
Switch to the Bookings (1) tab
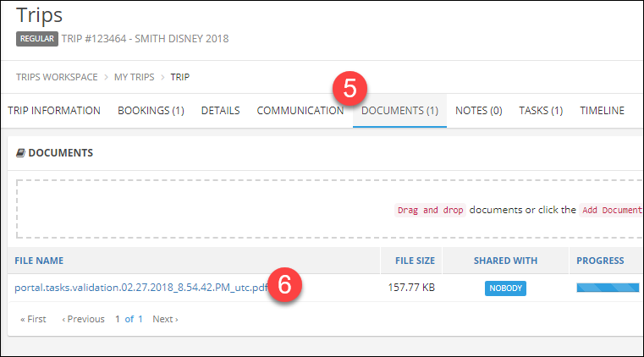(x=151, y=111)
